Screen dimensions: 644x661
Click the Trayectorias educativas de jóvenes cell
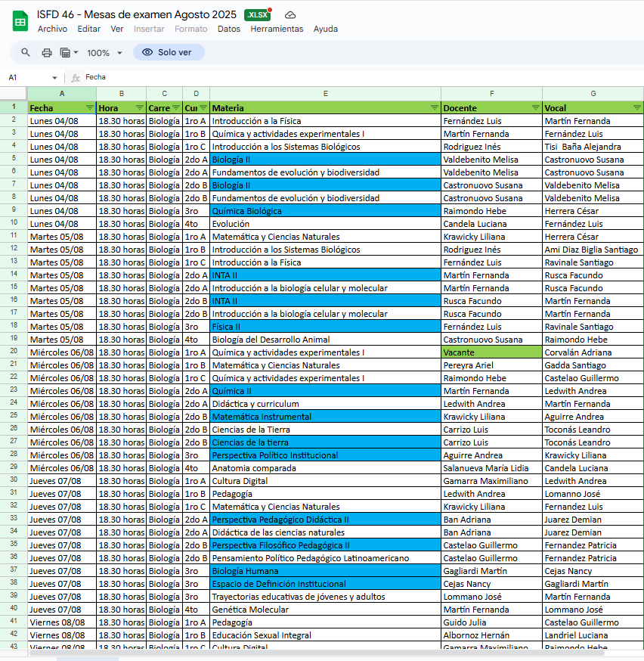tap(326, 597)
